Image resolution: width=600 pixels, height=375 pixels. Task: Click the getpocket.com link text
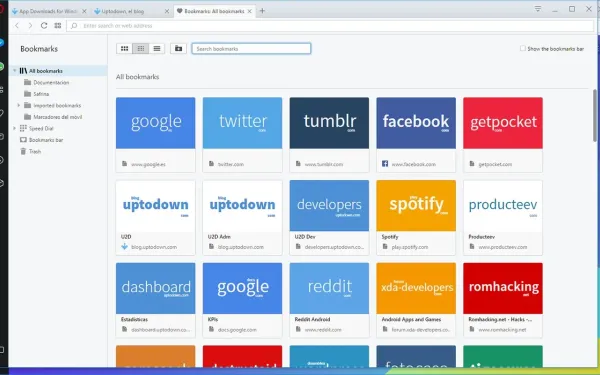495,165
